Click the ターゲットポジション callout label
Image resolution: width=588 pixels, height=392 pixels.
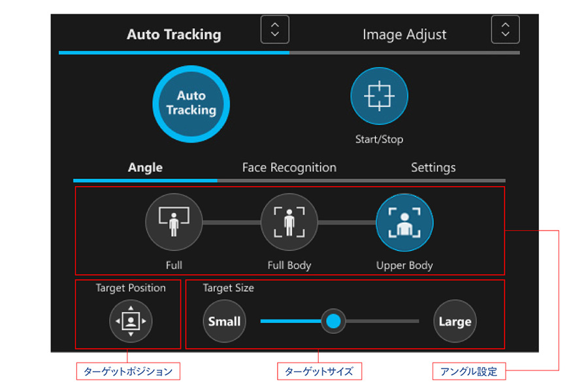pos(128,372)
